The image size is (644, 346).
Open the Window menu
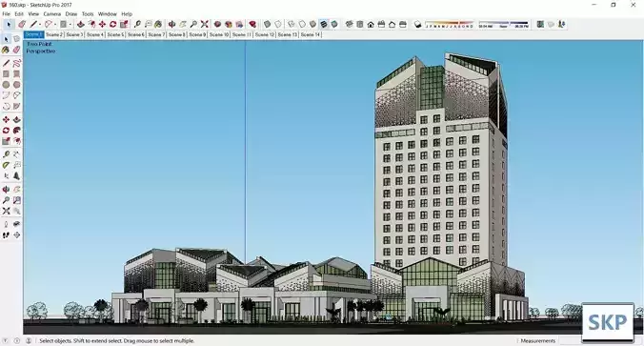coord(108,14)
